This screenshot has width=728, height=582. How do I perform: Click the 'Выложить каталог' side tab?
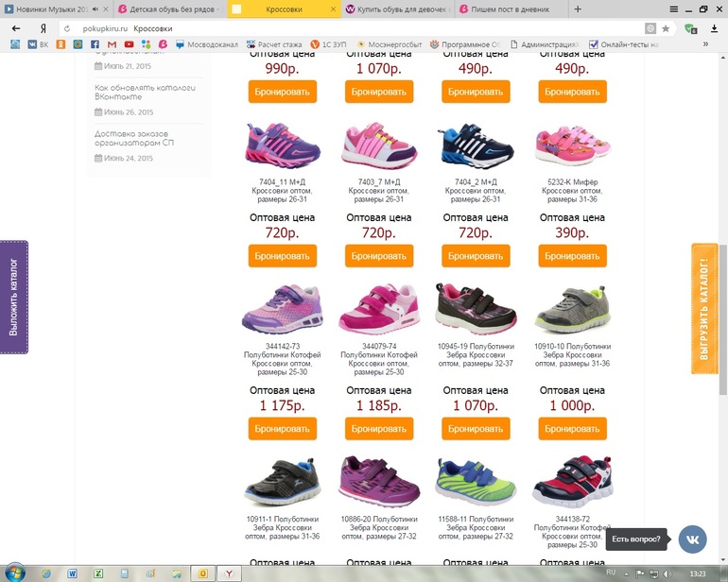tap(14, 297)
